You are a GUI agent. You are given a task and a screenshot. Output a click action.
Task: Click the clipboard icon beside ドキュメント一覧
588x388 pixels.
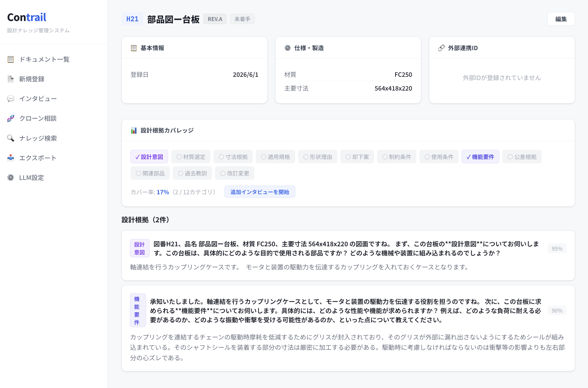tap(11, 59)
